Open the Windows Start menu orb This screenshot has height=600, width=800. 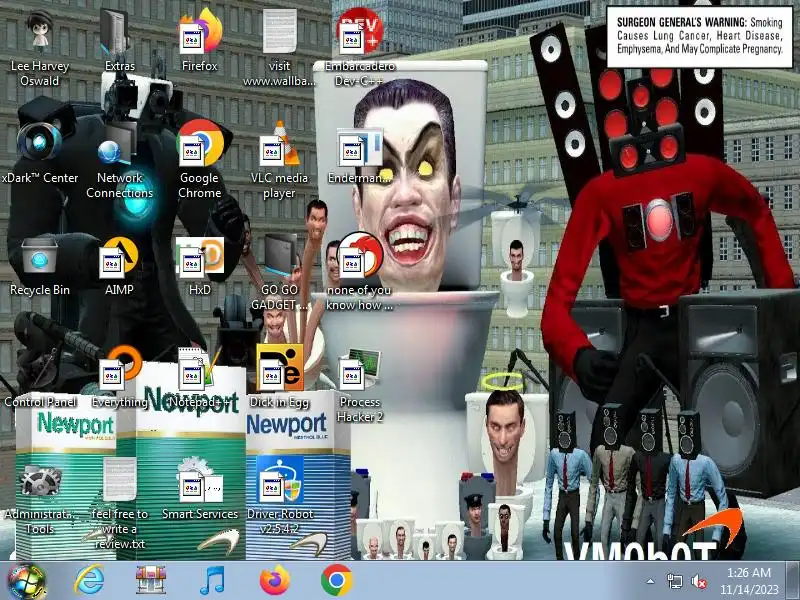pyautogui.click(x=26, y=581)
